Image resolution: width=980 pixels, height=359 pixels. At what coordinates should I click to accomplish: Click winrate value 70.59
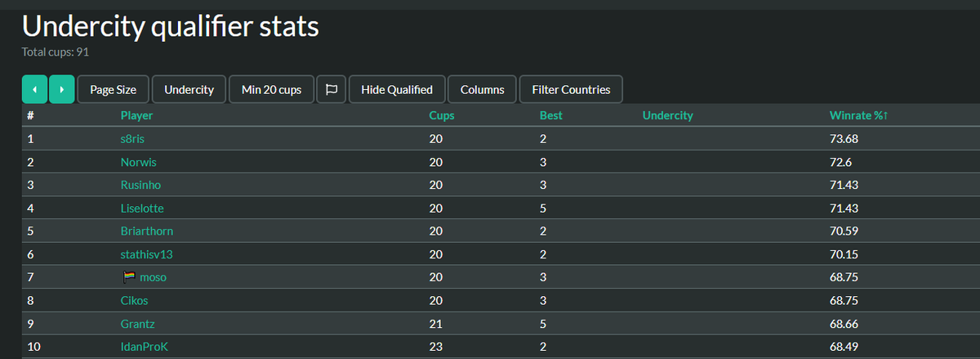(x=844, y=231)
